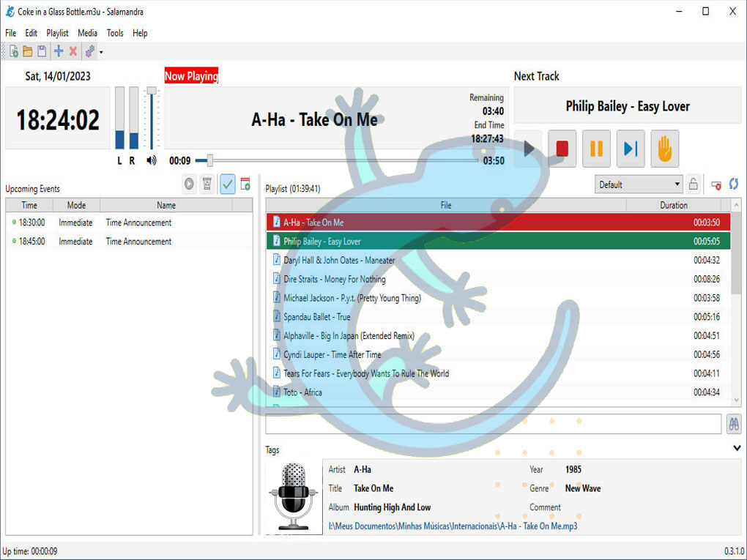Open playlist folder icon in toolbar
Screen dimensions: 747x560
[27, 51]
